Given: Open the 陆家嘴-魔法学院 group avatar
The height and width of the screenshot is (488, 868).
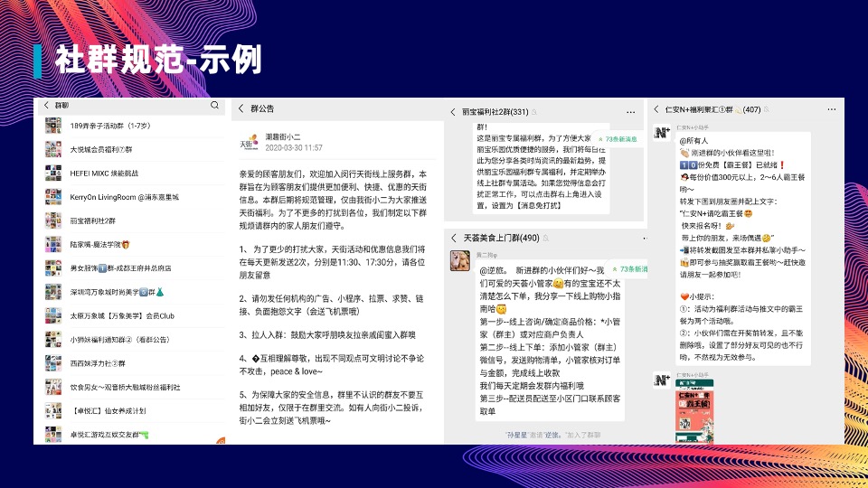Looking at the screenshot, I should [x=53, y=245].
